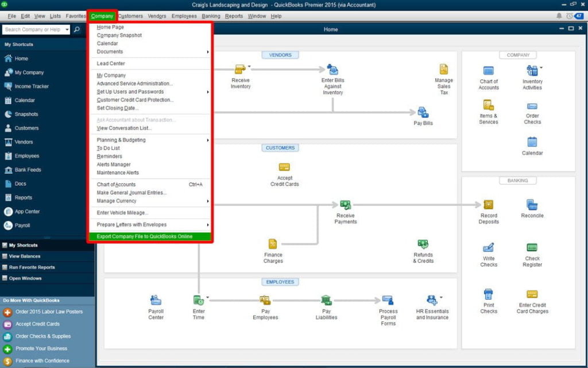Select Export Company File to QuickBooks Online
Image resolution: width=588 pixels, height=368 pixels.
pyautogui.click(x=145, y=236)
